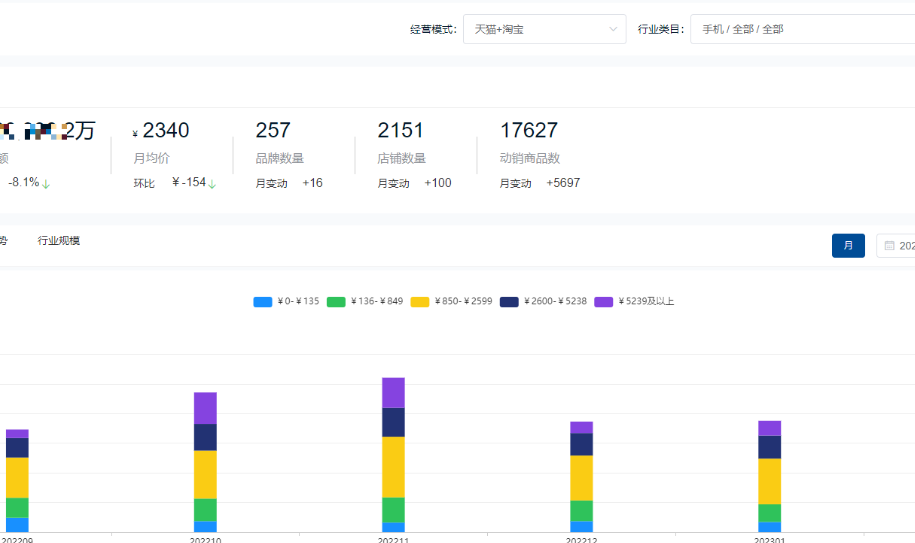The width and height of the screenshot is (915, 543).
Task: Click the green down arrow beside ¥-154
Action: pos(212,184)
